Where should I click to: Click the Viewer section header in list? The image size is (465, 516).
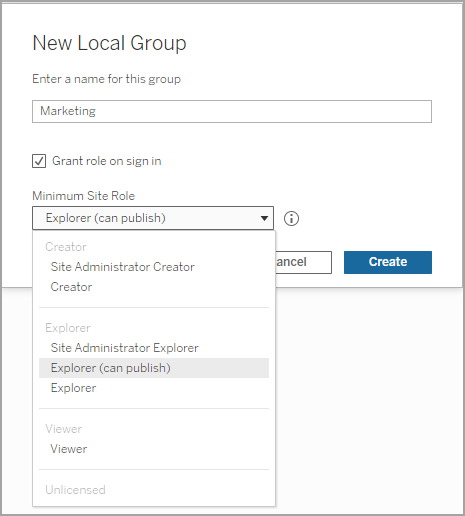tap(64, 429)
